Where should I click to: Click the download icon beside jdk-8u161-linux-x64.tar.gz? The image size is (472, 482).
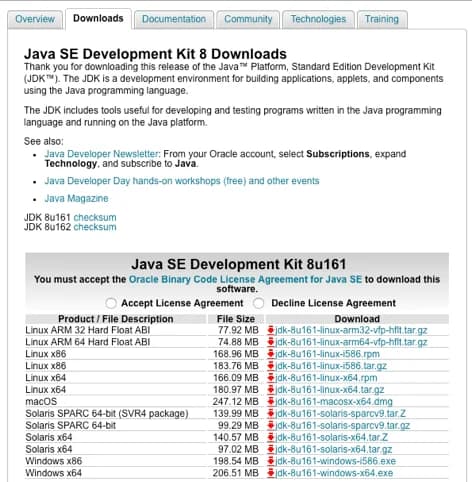pyautogui.click(x=271, y=390)
